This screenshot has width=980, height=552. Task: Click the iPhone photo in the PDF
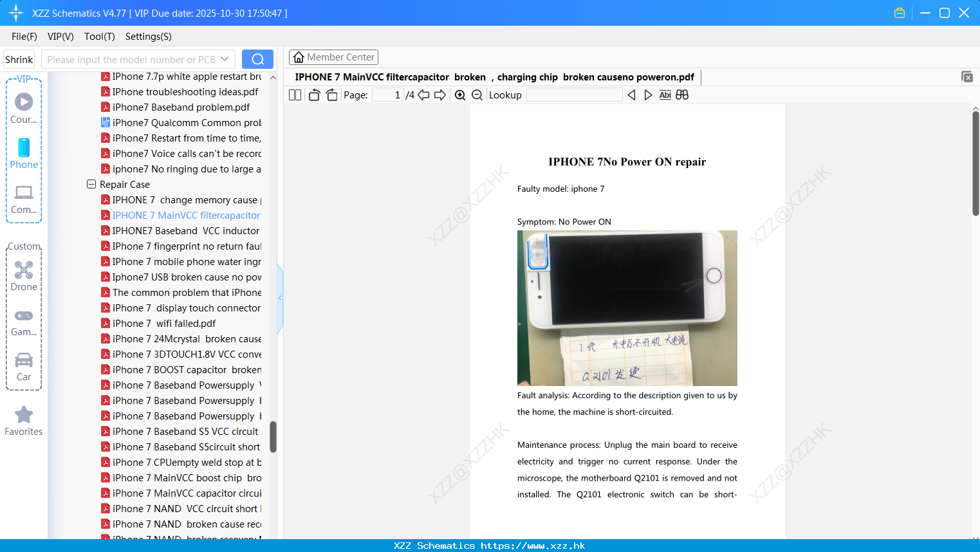[x=627, y=308]
